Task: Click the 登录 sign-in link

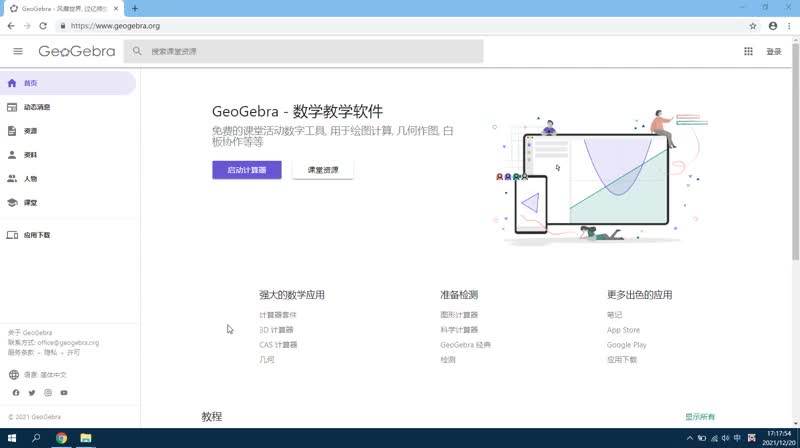Action: click(773, 52)
